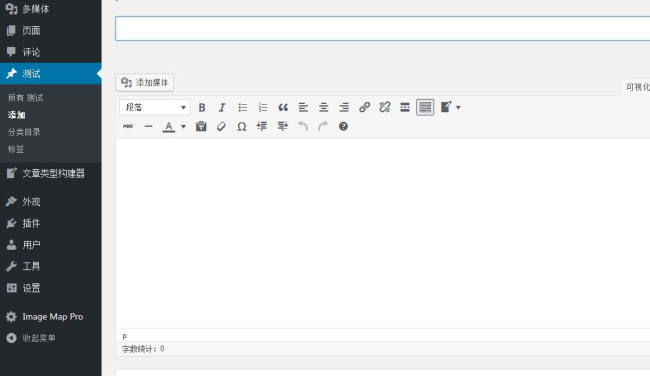This screenshot has height=376, width=650.
Task: Insert link using chain icon
Action: tap(364, 107)
